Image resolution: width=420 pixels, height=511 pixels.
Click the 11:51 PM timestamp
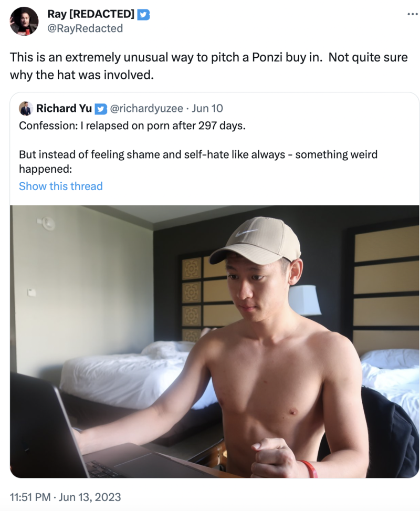click(31, 496)
